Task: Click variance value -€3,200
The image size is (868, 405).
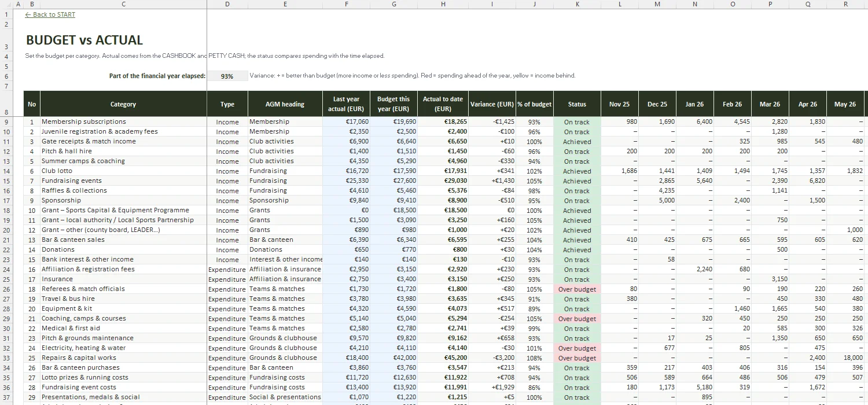Action: [492, 358]
